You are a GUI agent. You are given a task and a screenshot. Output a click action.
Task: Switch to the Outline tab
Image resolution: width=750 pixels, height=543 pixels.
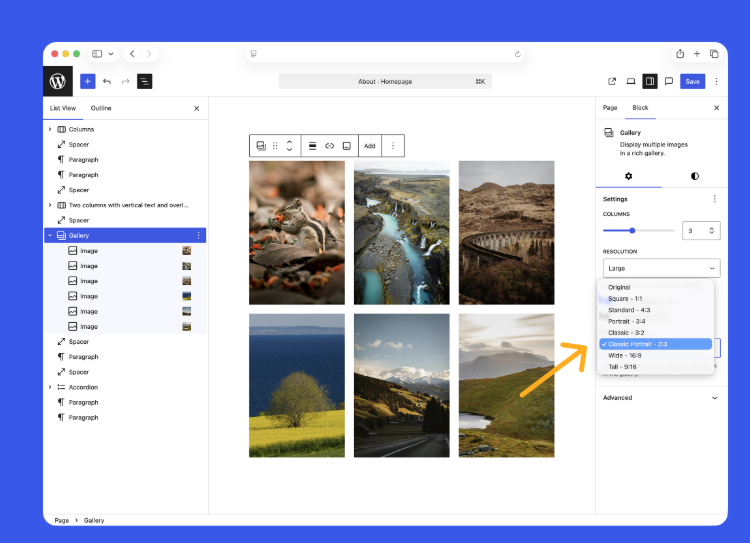pos(101,108)
